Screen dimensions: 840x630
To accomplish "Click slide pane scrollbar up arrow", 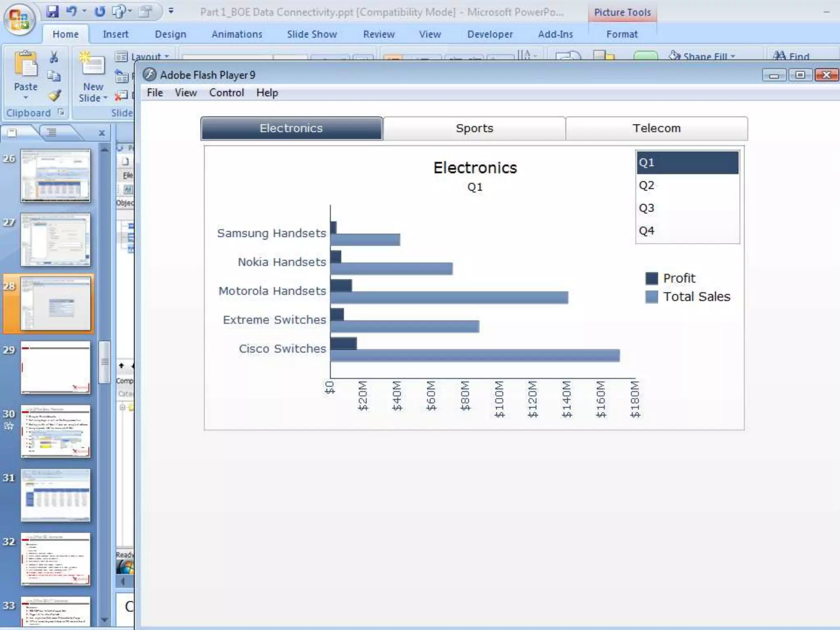I will point(105,149).
